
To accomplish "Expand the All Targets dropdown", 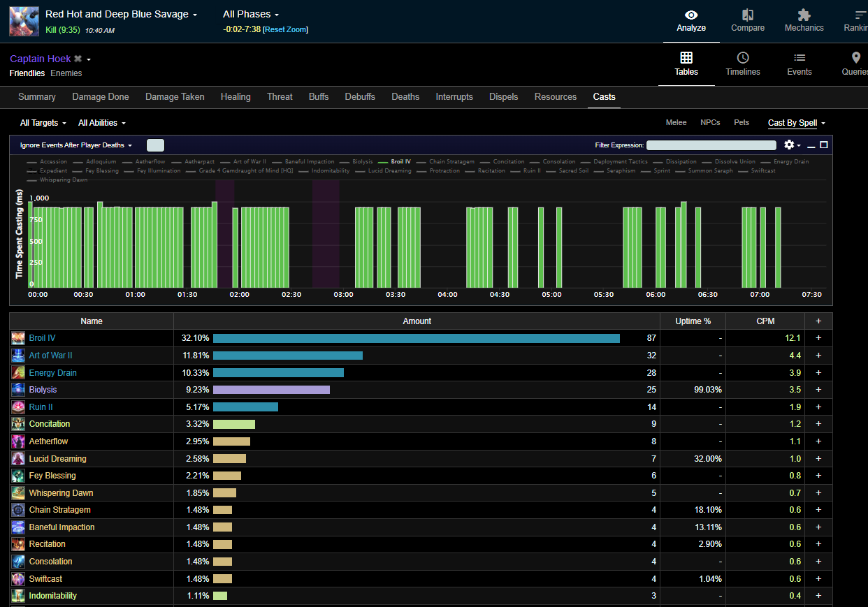I will [43, 123].
